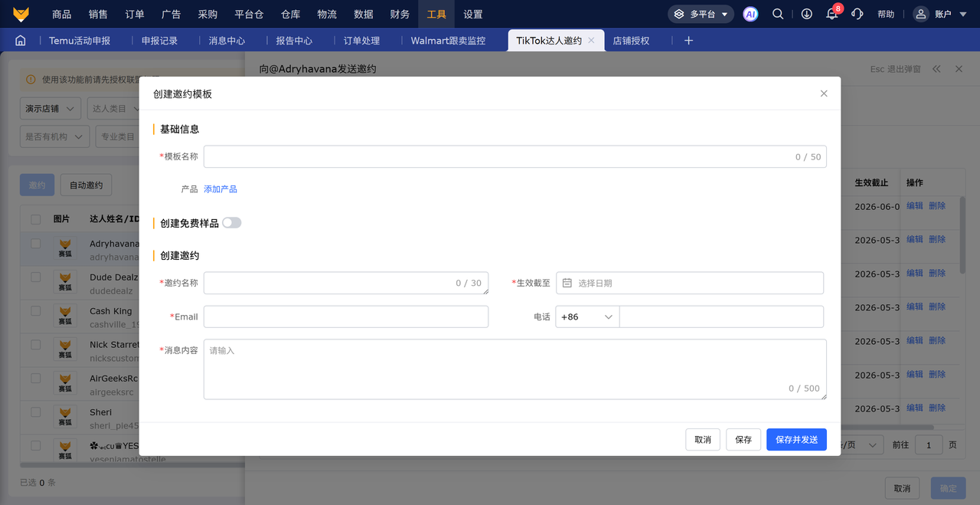This screenshot has width=980, height=505.
Task: Toggle the 创建免费样品 switch
Action: [x=231, y=223]
